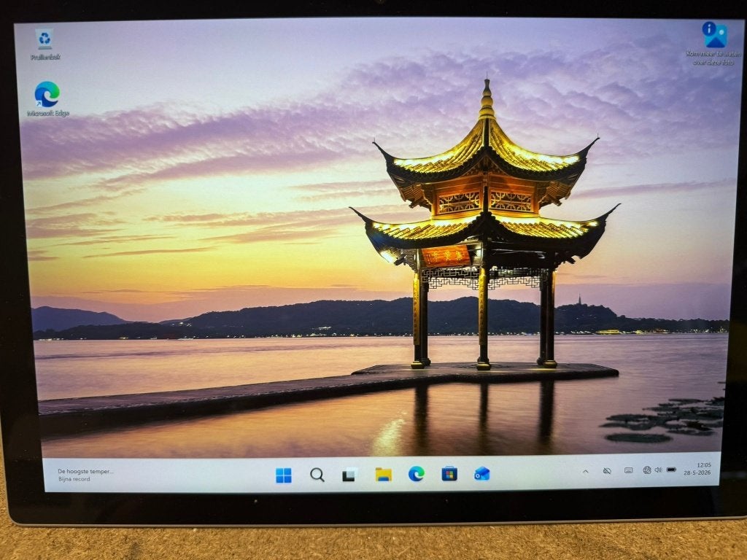747x560 pixels.
Task: Open the taskbar Search magnifier
Action: coord(317,474)
